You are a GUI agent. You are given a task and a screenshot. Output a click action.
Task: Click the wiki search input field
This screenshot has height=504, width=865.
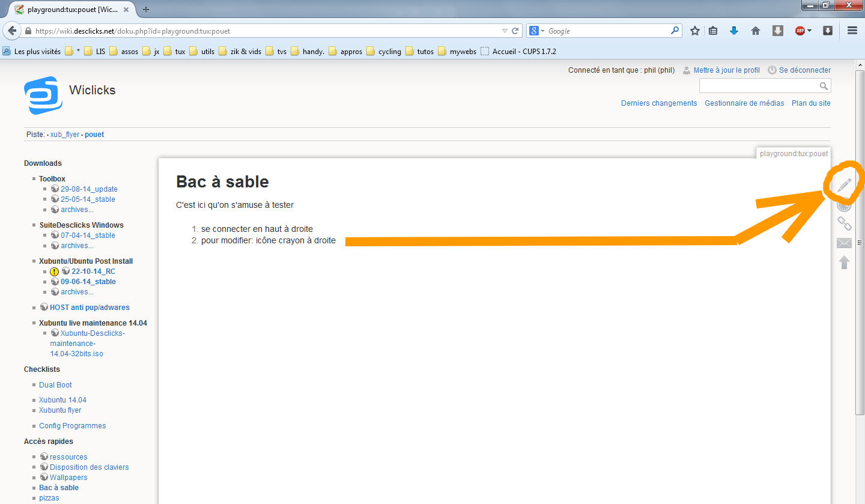click(759, 86)
